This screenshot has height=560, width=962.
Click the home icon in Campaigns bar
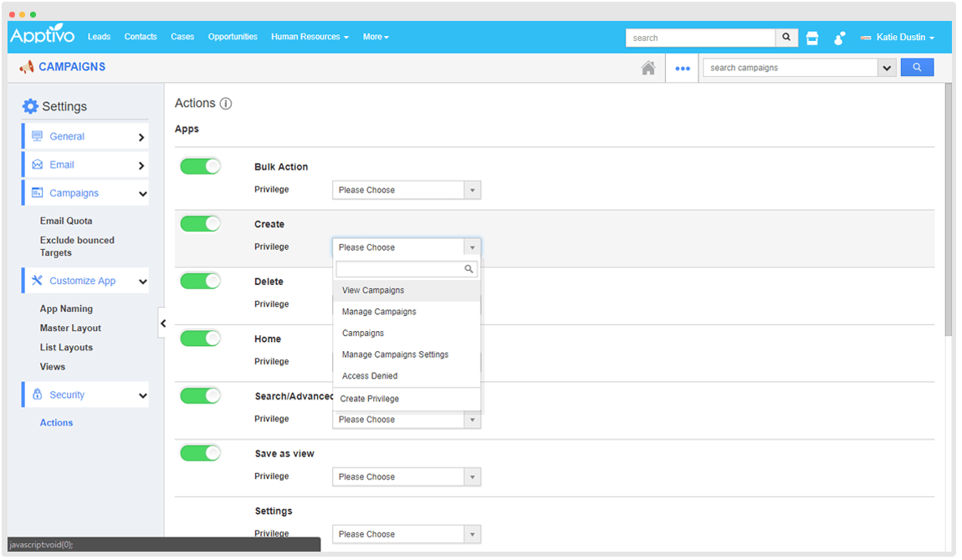[x=647, y=69]
